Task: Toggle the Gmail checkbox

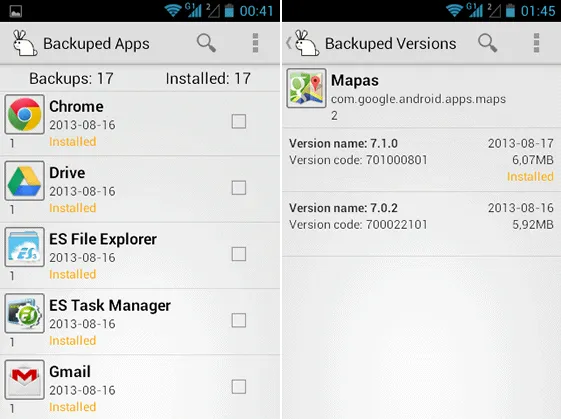Action: coord(239,386)
